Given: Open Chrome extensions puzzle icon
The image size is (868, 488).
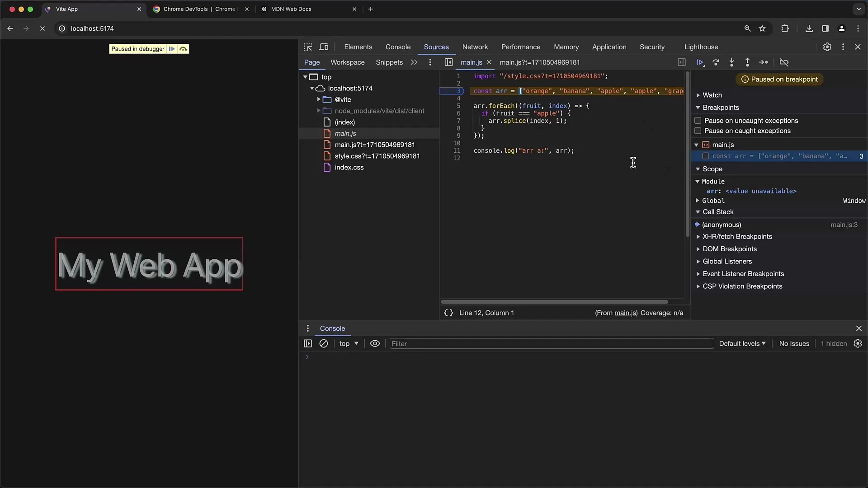Looking at the screenshot, I should [785, 28].
